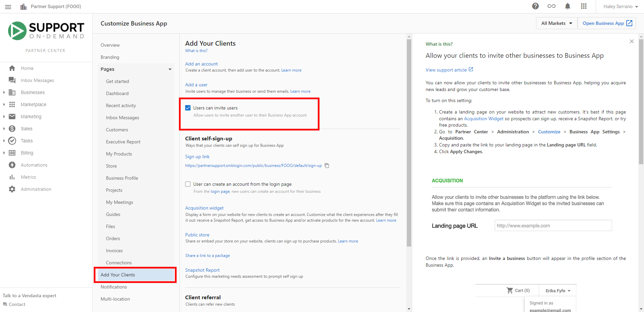Click the Share a link to a package
The height and width of the screenshot is (312, 644).
point(208,256)
